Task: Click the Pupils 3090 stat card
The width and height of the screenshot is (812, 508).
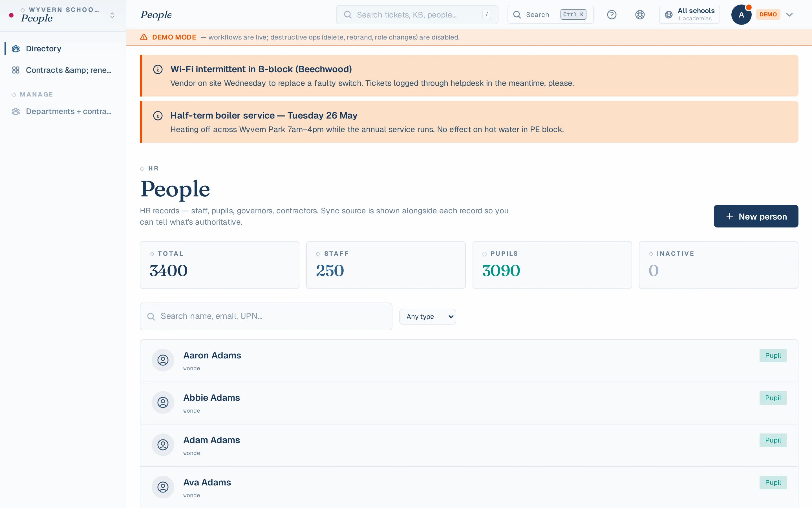Action: 552,265
